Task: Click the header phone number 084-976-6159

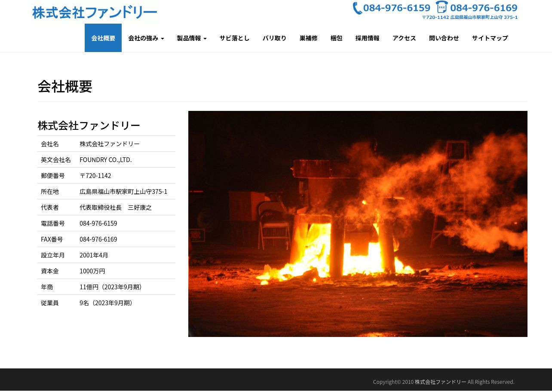Action: [397, 8]
